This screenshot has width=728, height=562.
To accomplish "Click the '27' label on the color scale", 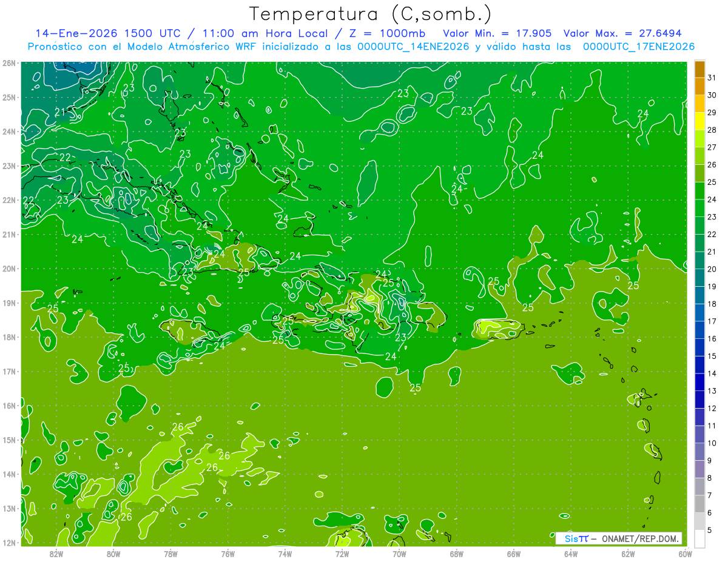I will [x=712, y=147].
